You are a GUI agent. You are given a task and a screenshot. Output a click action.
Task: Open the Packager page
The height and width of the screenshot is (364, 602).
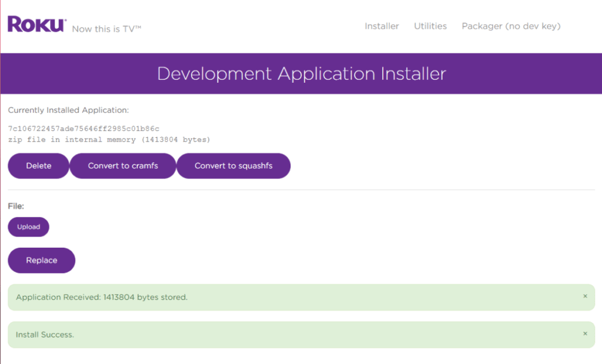coord(510,26)
